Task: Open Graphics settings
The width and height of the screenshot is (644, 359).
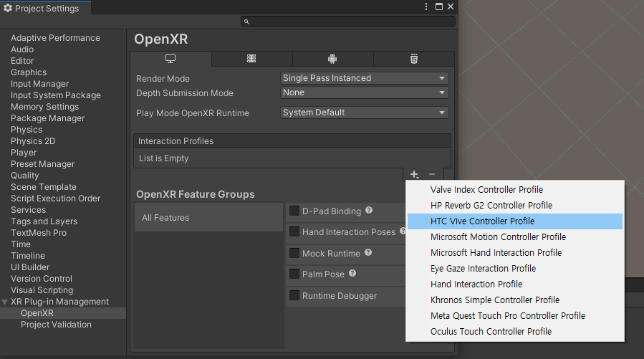Action: tap(29, 72)
